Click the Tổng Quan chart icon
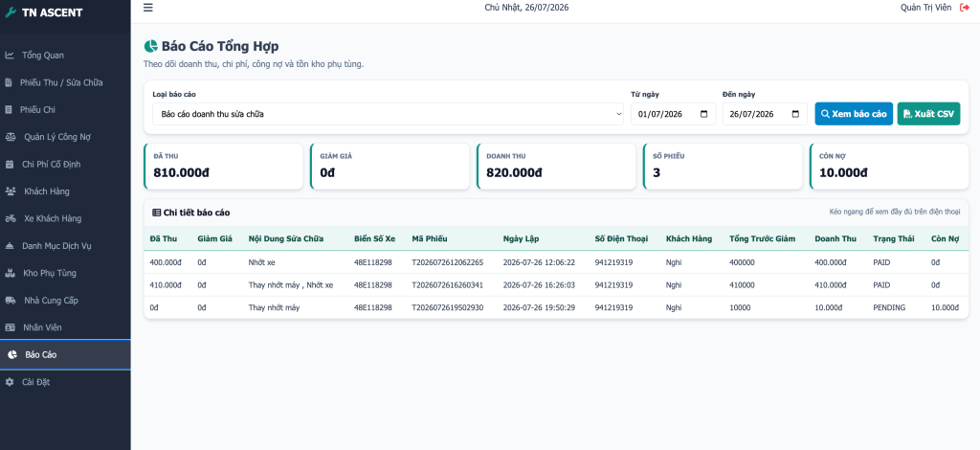The height and width of the screenshot is (450, 980). point(10,55)
